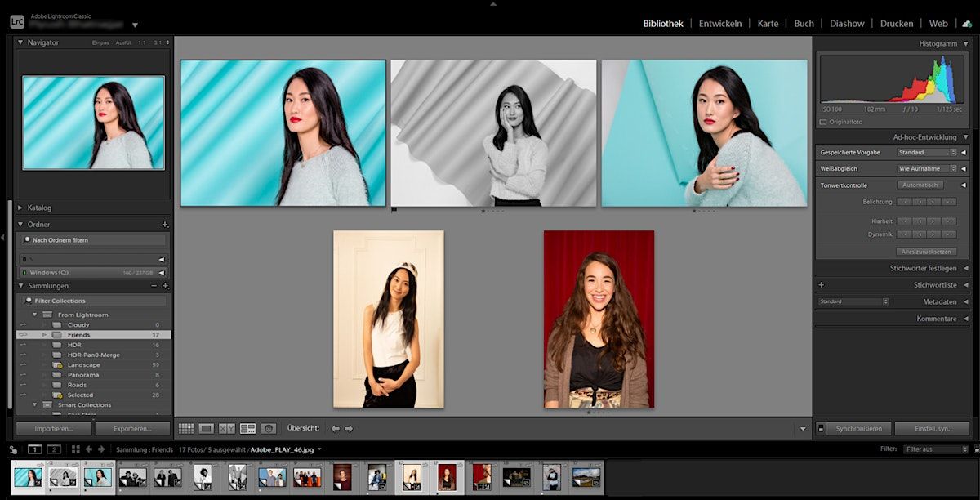Activate Survey view icon in toolbar
This screenshot has width=980, height=500.
pos(247,428)
